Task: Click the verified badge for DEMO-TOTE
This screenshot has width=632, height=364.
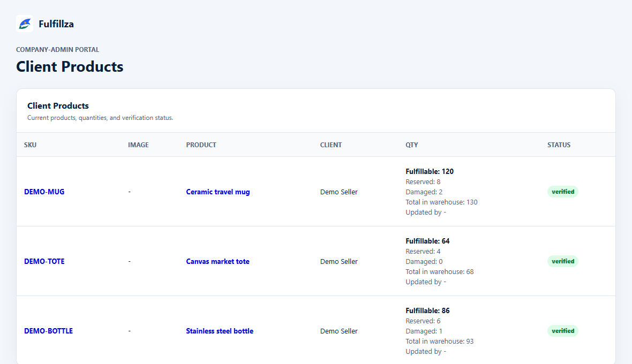Action: point(563,261)
